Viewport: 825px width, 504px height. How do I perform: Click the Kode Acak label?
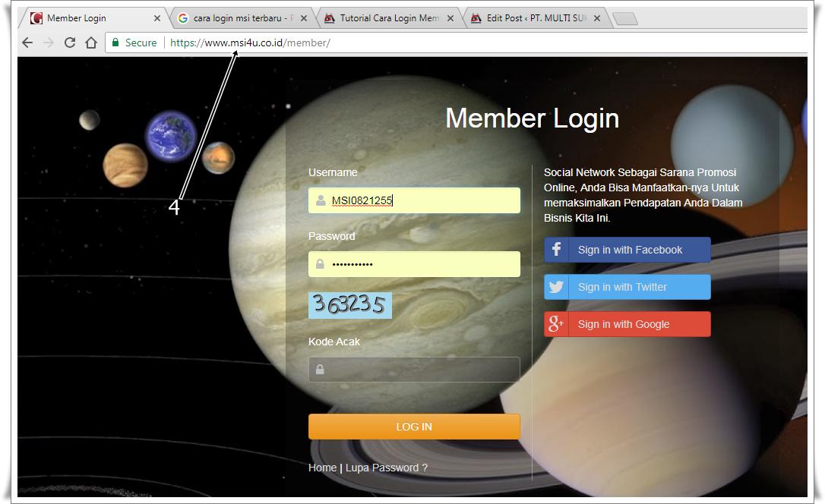tap(334, 342)
